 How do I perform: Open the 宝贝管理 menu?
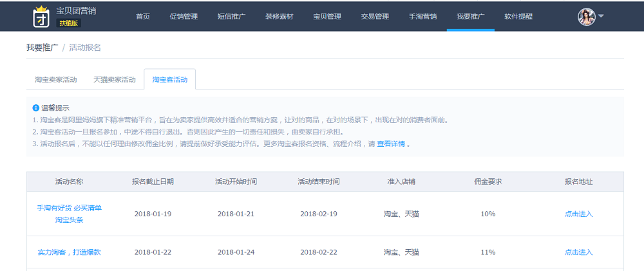click(327, 17)
